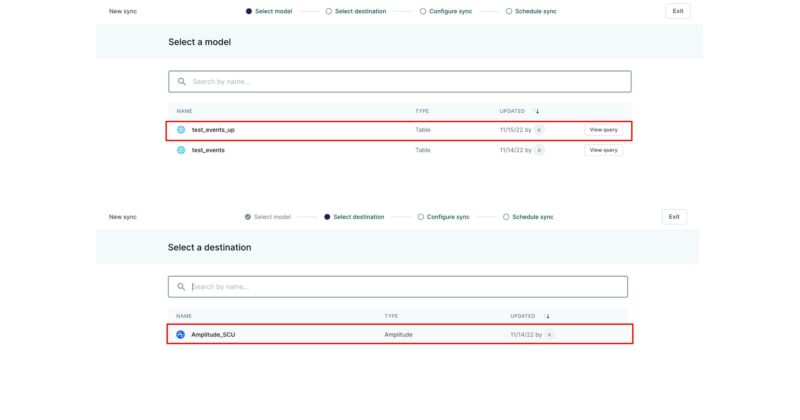This screenshot has height=420, width=800.
Task: Click the user avatar badge on the Amplitude_SCU row
Action: pos(549,334)
